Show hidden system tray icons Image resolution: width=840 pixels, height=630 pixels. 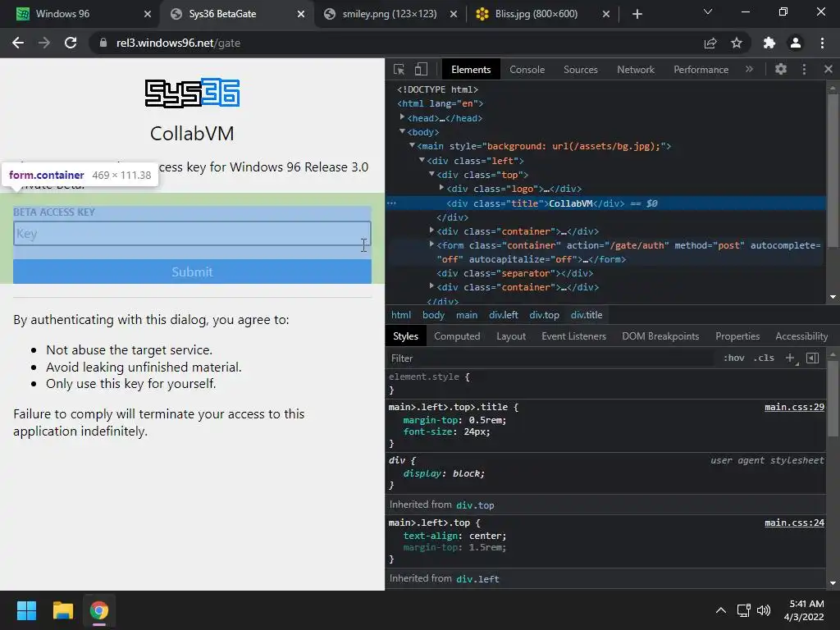pyautogui.click(x=721, y=610)
